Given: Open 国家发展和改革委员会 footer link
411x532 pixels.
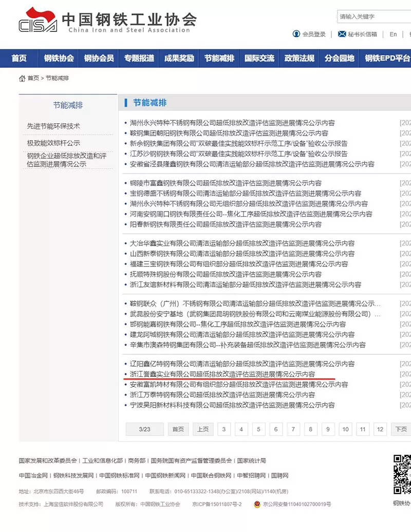Looking at the screenshot, I should [48, 461].
